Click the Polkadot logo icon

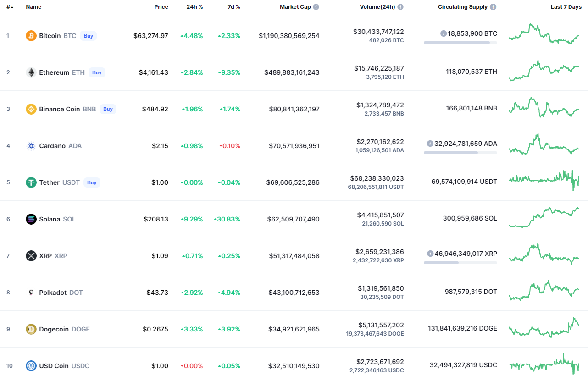click(31, 293)
